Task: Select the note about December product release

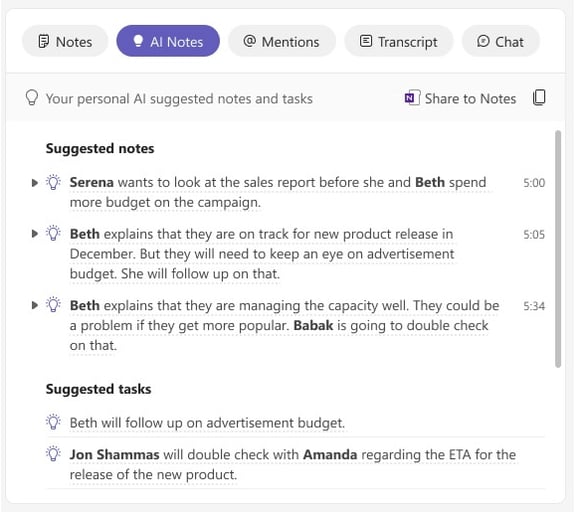Action: 262,254
